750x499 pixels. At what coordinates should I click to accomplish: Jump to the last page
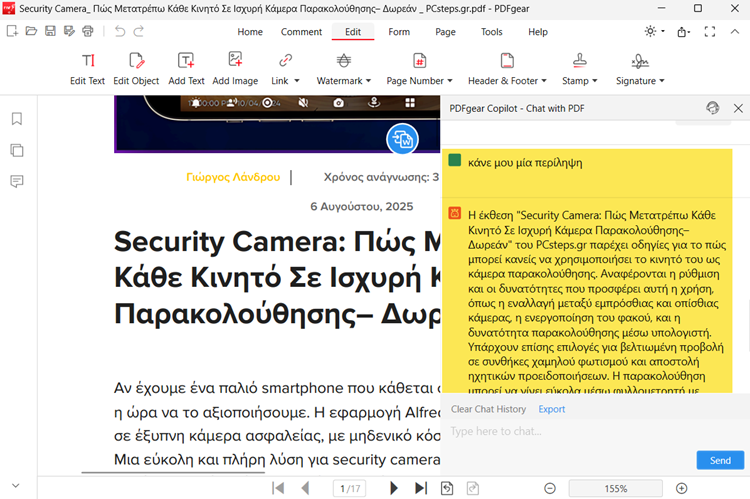point(421,488)
